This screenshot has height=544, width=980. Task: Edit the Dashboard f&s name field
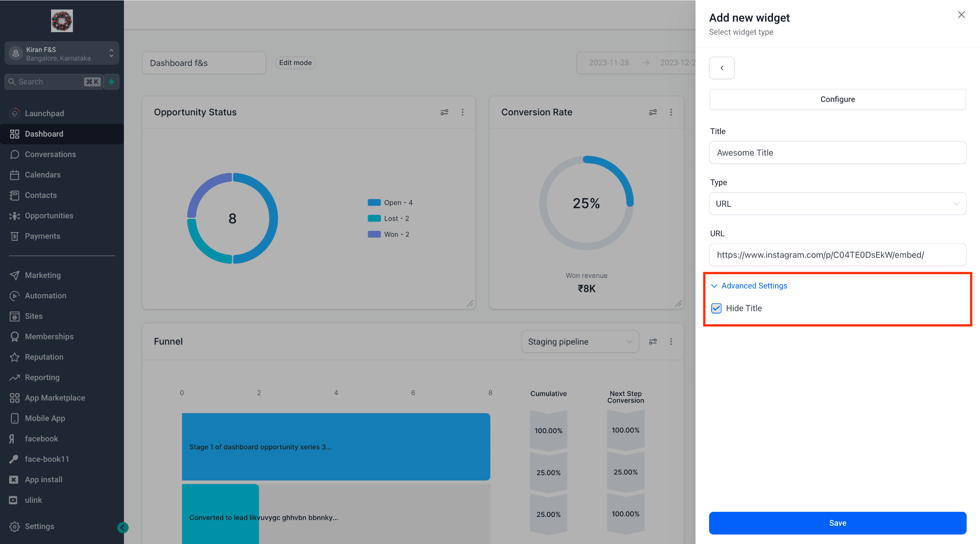pyautogui.click(x=204, y=63)
